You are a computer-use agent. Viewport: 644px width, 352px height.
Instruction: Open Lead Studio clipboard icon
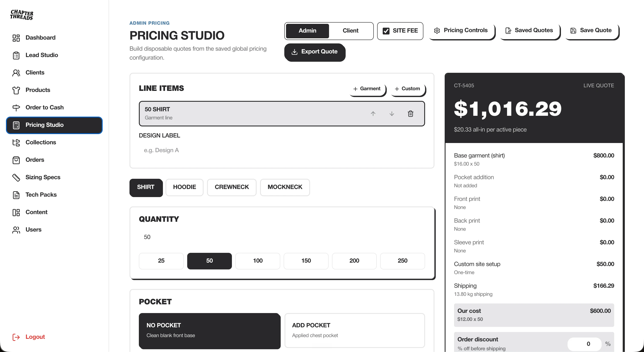pos(16,55)
